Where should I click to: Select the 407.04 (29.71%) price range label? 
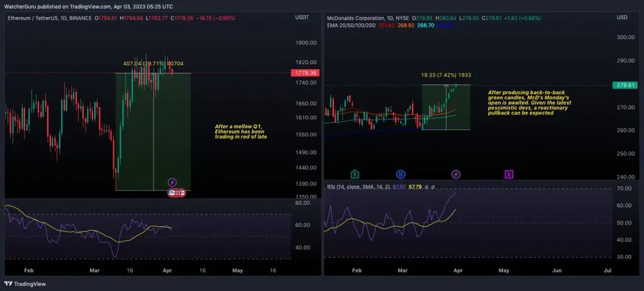[153, 63]
